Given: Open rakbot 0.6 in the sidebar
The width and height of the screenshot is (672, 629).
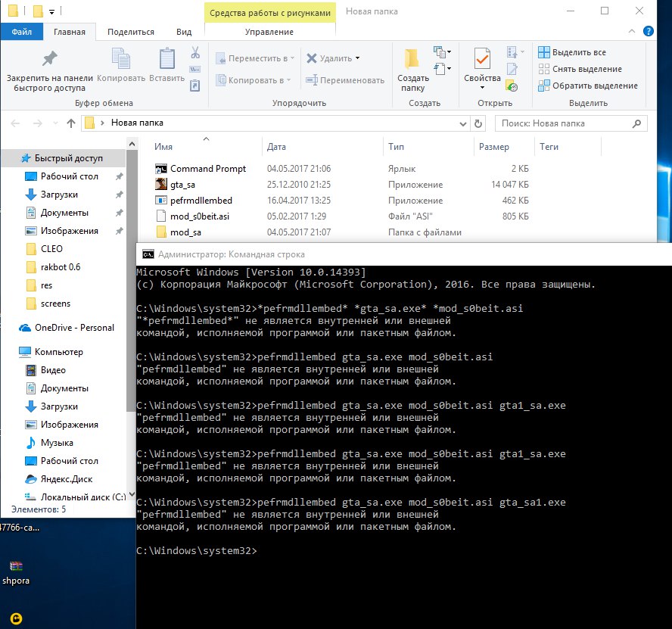Looking at the screenshot, I should [x=61, y=267].
